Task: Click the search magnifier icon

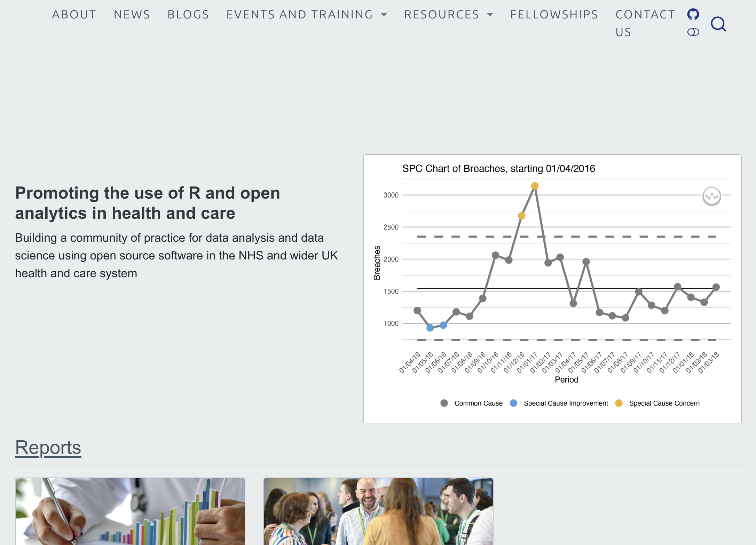Action: coord(718,24)
